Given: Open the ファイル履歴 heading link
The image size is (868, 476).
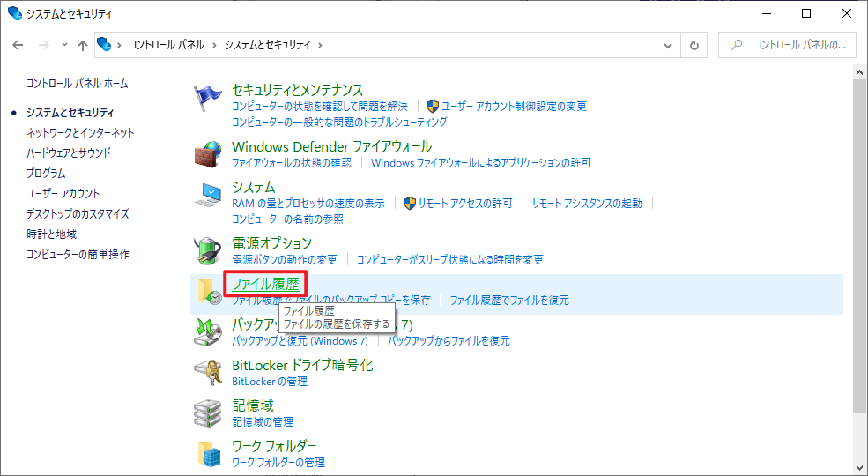Looking at the screenshot, I should 265,284.
